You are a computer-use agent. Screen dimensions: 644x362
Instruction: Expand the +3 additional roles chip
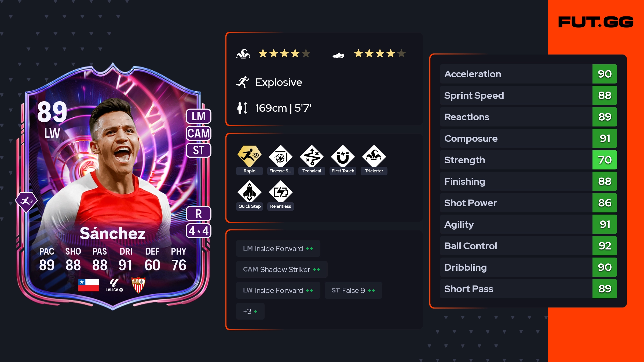click(x=250, y=311)
